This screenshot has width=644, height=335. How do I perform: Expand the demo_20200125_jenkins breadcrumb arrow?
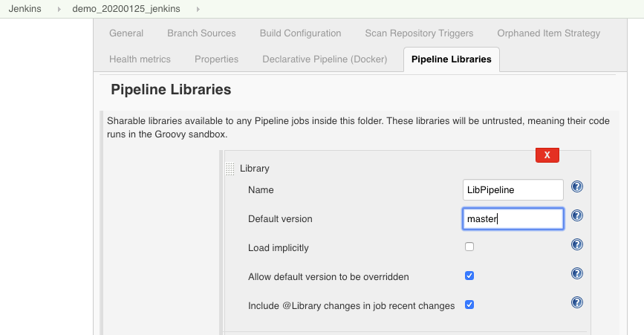(198, 9)
